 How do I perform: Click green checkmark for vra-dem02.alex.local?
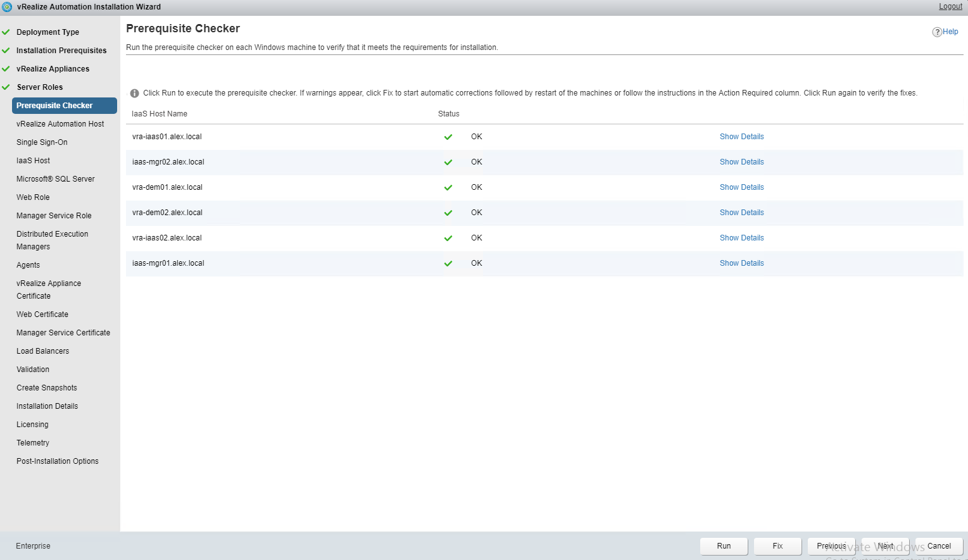[x=448, y=213]
